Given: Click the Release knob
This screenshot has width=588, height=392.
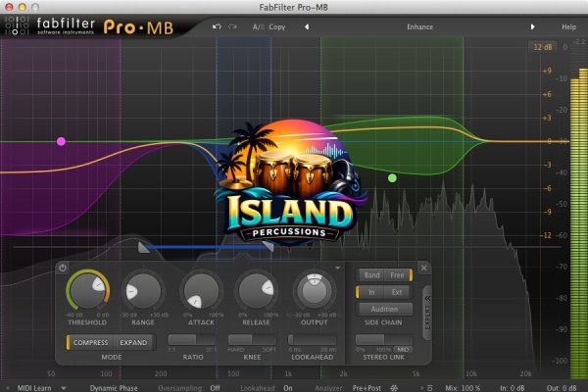Looking at the screenshot, I should click(x=257, y=291).
